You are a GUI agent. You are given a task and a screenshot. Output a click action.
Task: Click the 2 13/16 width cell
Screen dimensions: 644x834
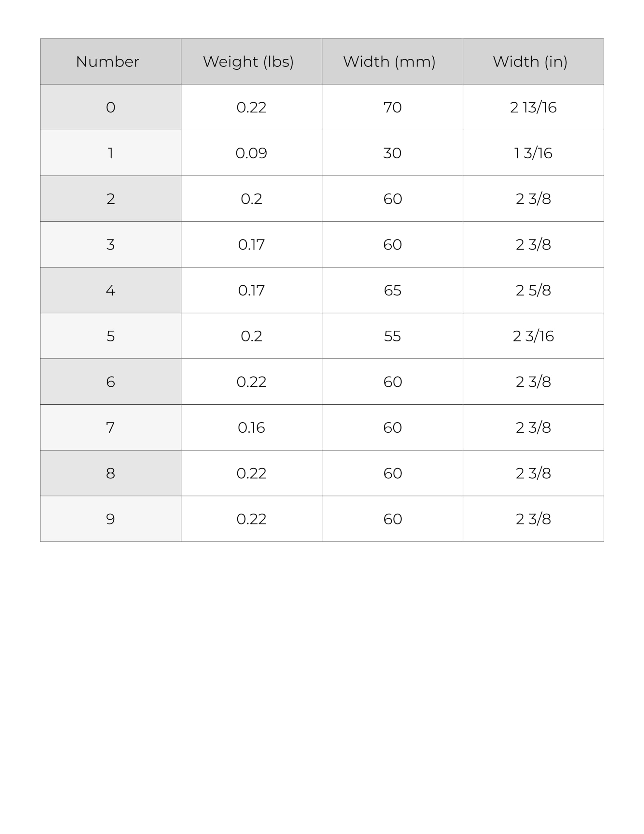point(533,107)
